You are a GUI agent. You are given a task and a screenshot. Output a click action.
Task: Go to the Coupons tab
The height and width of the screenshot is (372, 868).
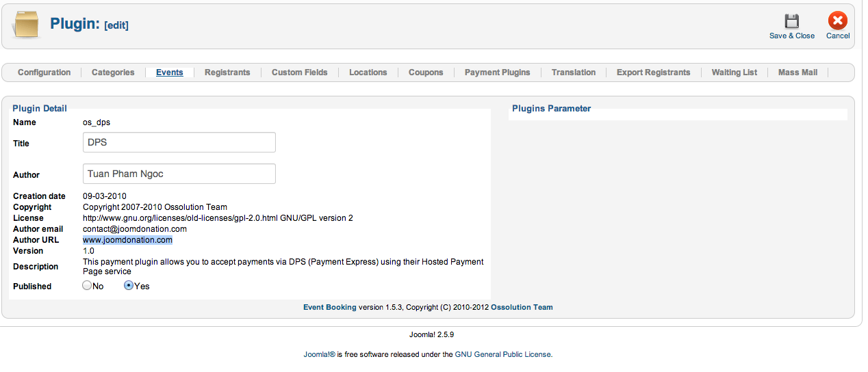(x=426, y=72)
